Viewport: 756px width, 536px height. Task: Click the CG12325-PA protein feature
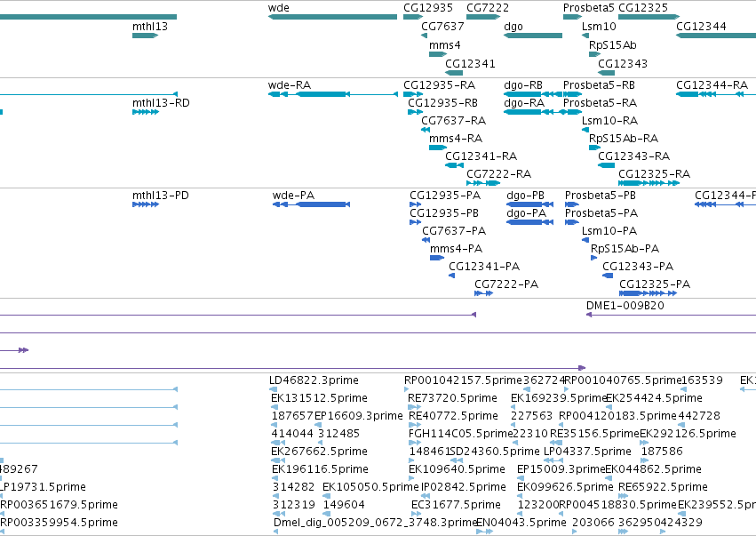coord(648,293)
